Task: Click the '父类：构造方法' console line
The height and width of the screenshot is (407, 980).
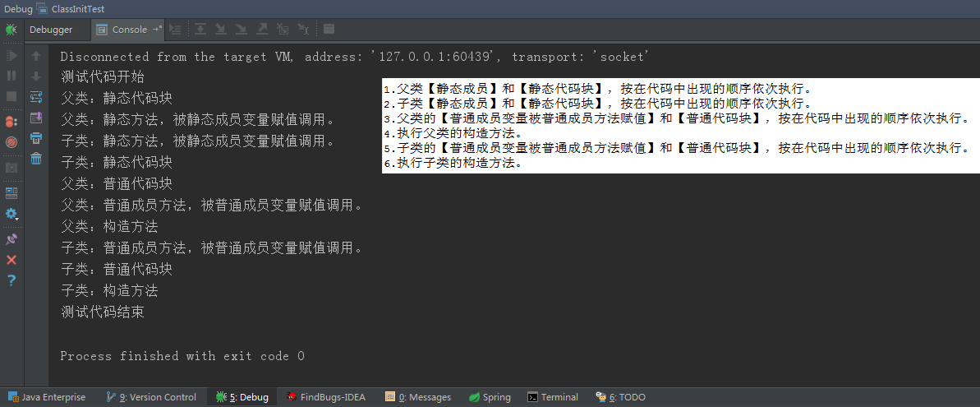Action: point(109,226)
